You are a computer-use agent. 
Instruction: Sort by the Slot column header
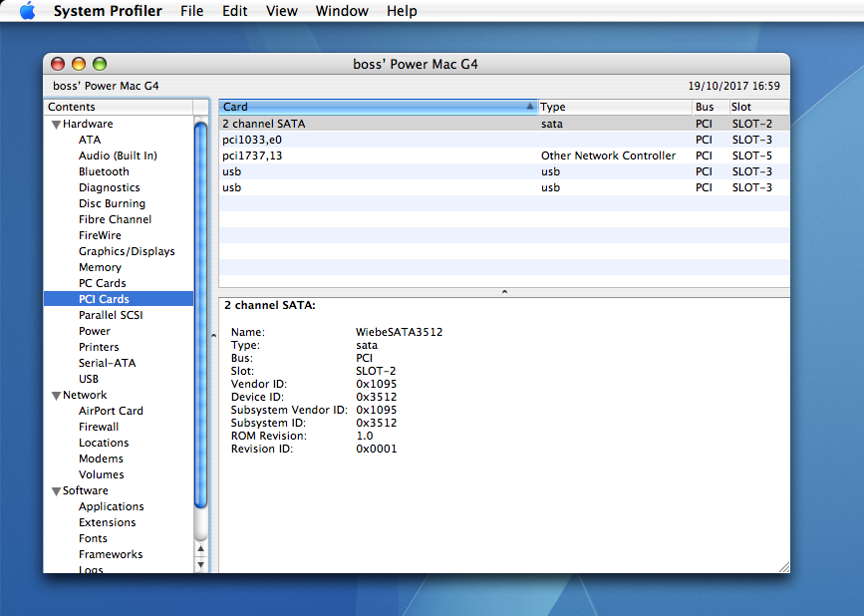click(x=758, y=107)
